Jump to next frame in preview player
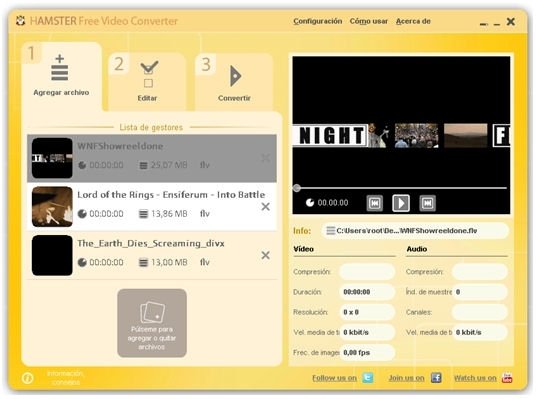This screenshot has width=536, height=399. pos(427,203)
